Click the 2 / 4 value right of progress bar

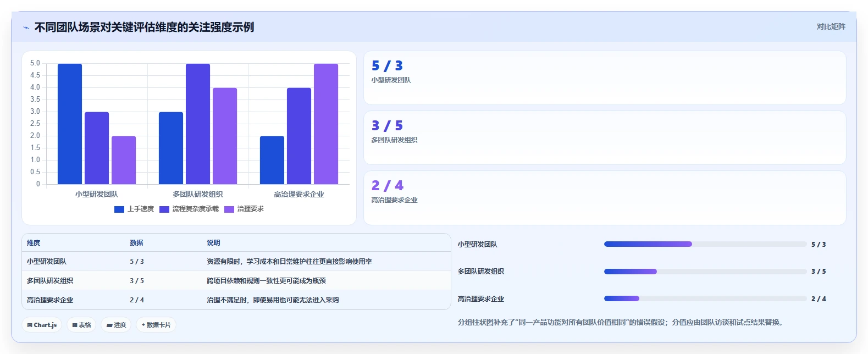(x=819, y=299)
